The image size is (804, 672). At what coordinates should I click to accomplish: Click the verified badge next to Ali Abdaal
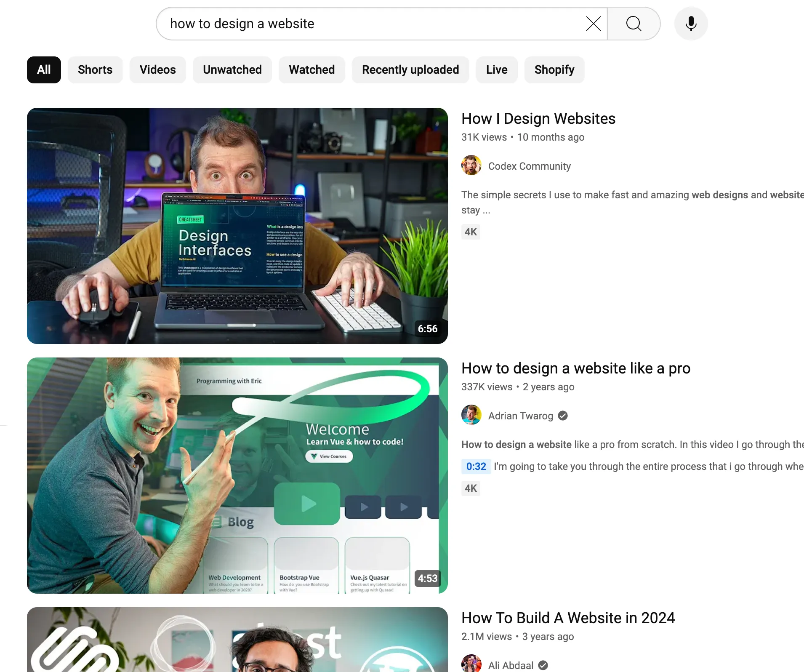pyautogui.click(x=543, y=665)
